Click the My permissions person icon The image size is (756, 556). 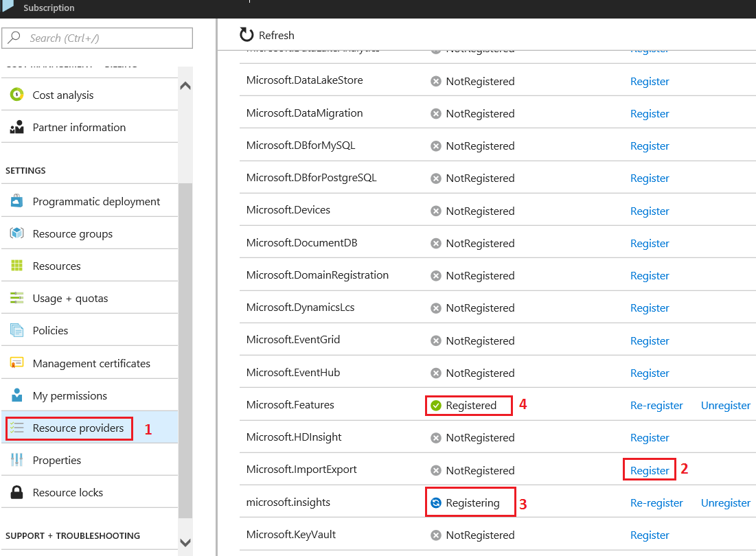(x=17, y=395)
